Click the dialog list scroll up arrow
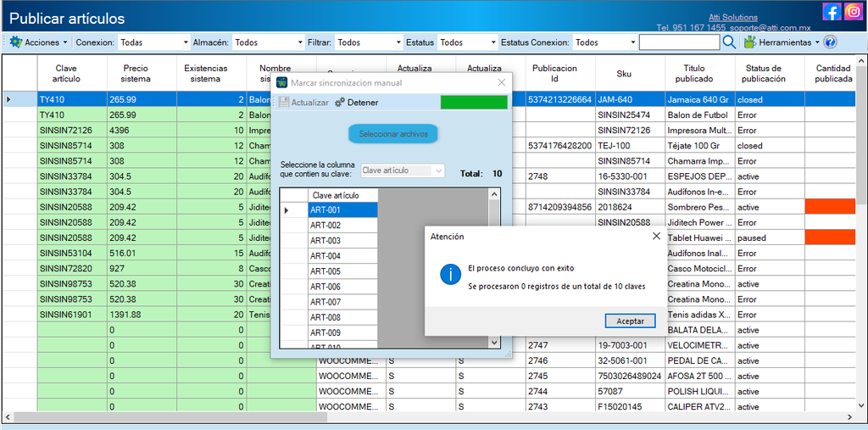 pos(494,193)
